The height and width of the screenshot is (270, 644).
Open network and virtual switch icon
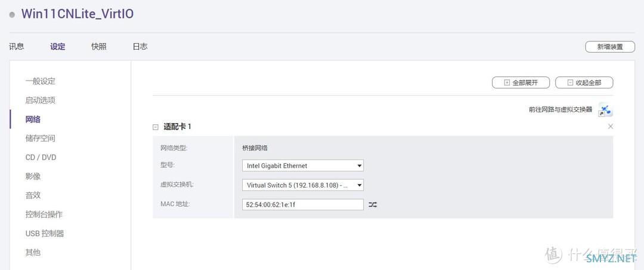pos(605,110)
